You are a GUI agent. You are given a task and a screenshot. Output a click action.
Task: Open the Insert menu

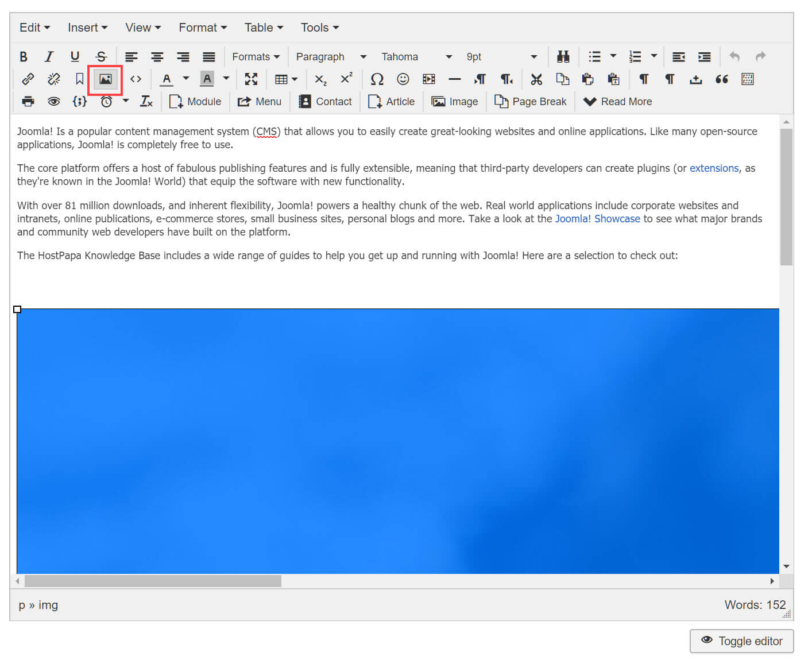(x=87, y=28)
